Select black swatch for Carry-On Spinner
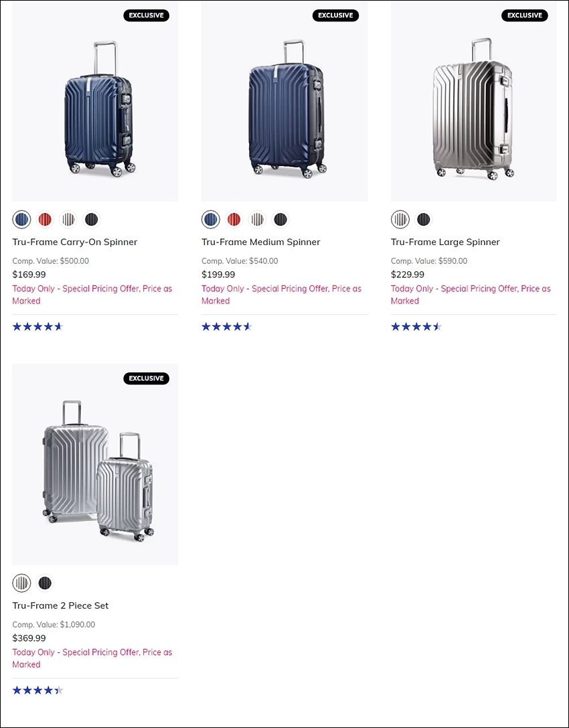This screenshot has width=569, height=728. tap(92, 219)
